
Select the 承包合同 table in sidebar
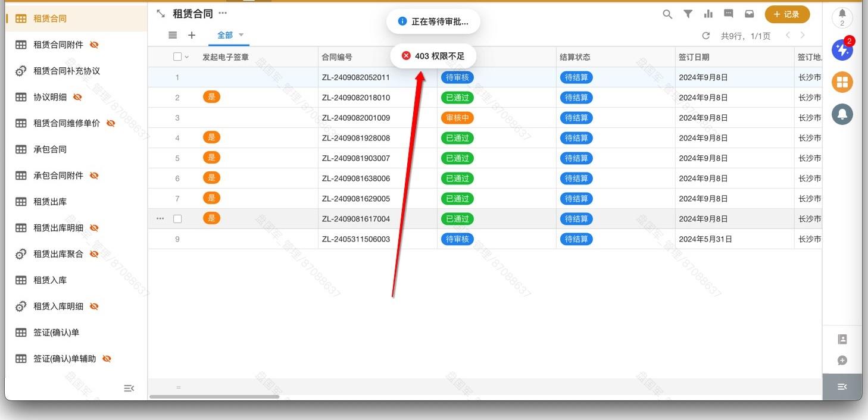51,149
